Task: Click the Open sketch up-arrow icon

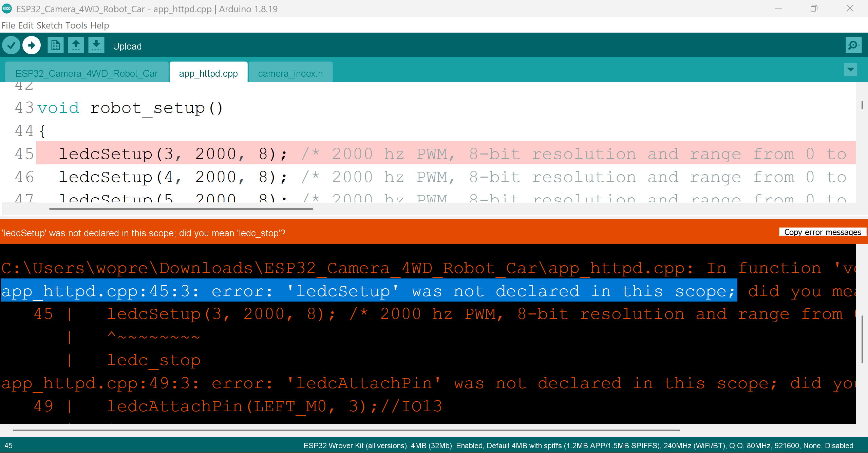Action: point(76,46)
